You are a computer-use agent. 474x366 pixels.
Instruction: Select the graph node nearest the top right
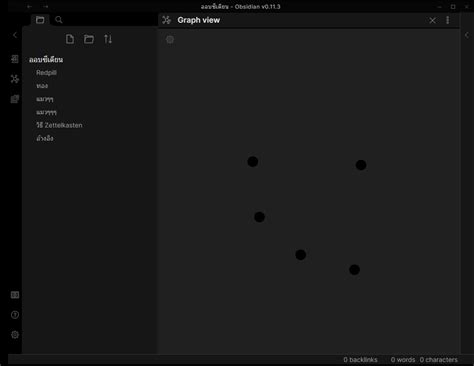tap(361, 165)
